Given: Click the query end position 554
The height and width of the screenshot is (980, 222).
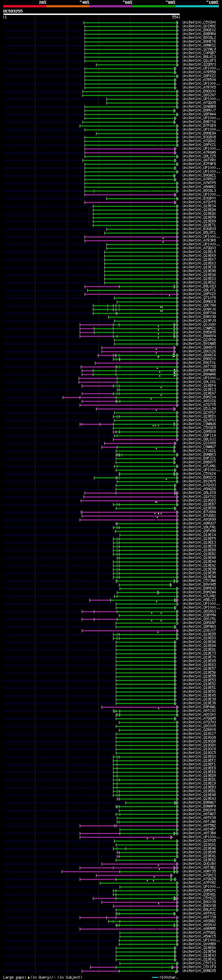Looking at the screenshot, I should pyautogui.click(x=175, y=17).
